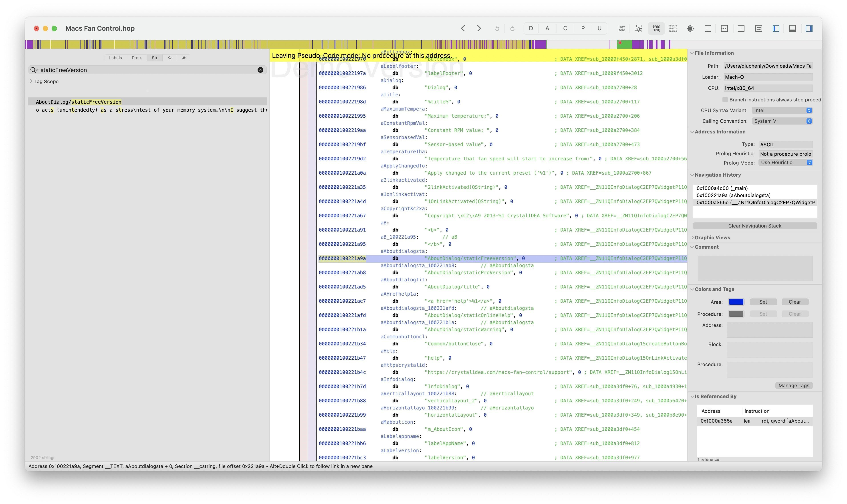Screen dimensions: 847x504
Task: Toggle the left sidebar panel
Action: click(776, 28)
